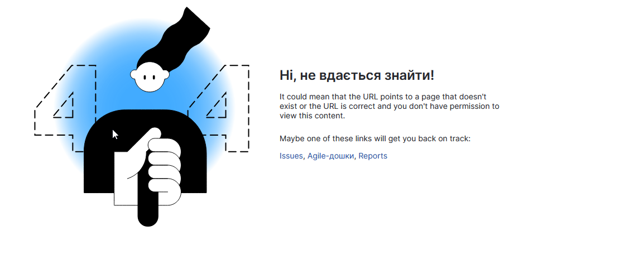Open the Issues link
Screen dimensions: 644x259
(291, 156)
